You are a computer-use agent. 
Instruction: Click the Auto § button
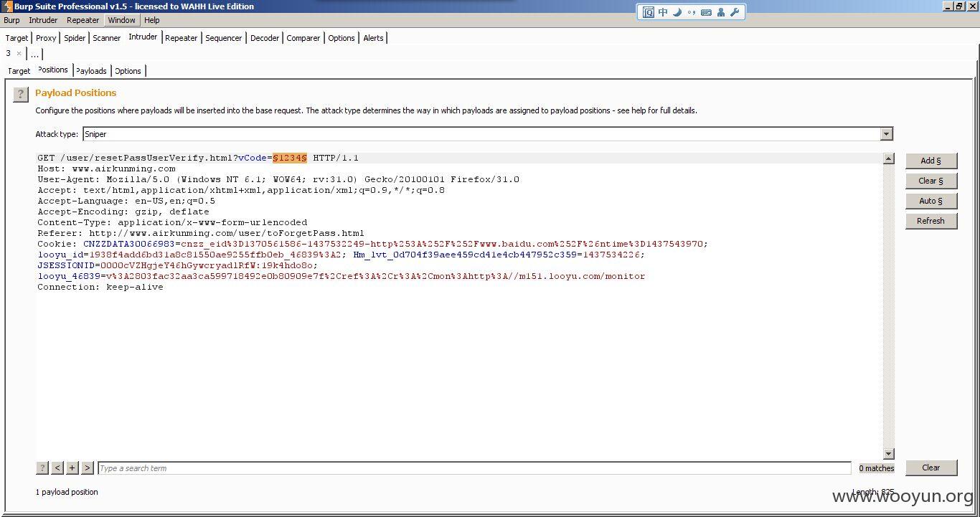tap(931, 201)
